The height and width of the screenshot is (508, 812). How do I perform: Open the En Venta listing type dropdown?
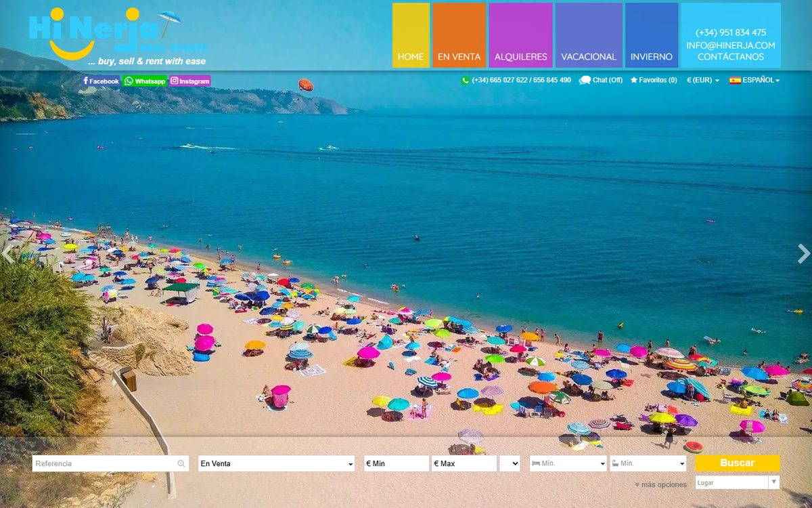pyautogui.click(x=276, y=463)
